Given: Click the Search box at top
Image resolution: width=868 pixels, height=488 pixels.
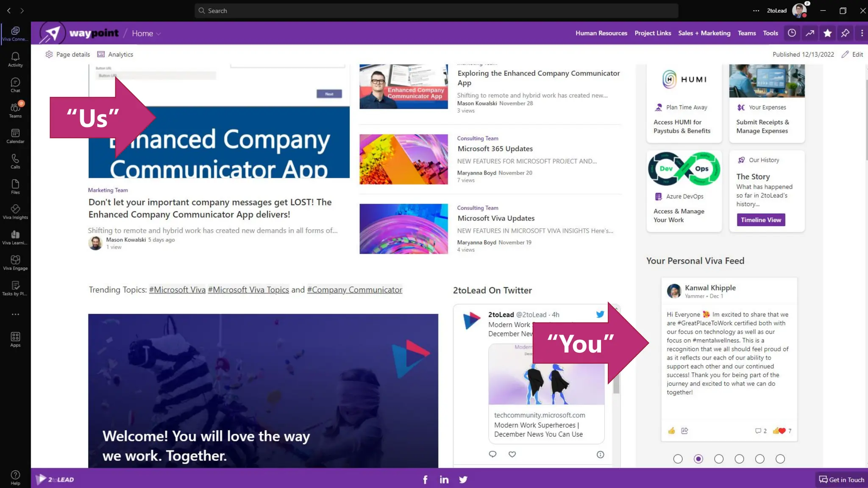Looking at the screenshot, I should click(x=437, y=11).
